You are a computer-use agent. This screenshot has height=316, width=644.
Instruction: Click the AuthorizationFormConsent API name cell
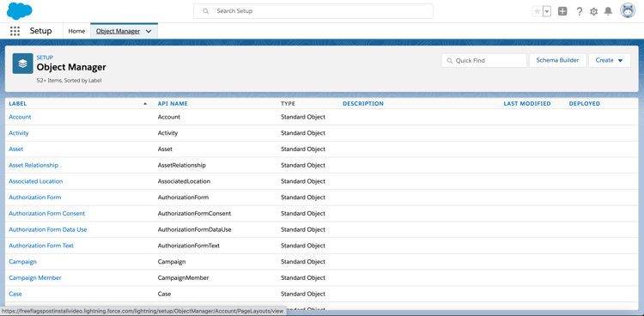(194, 213)
